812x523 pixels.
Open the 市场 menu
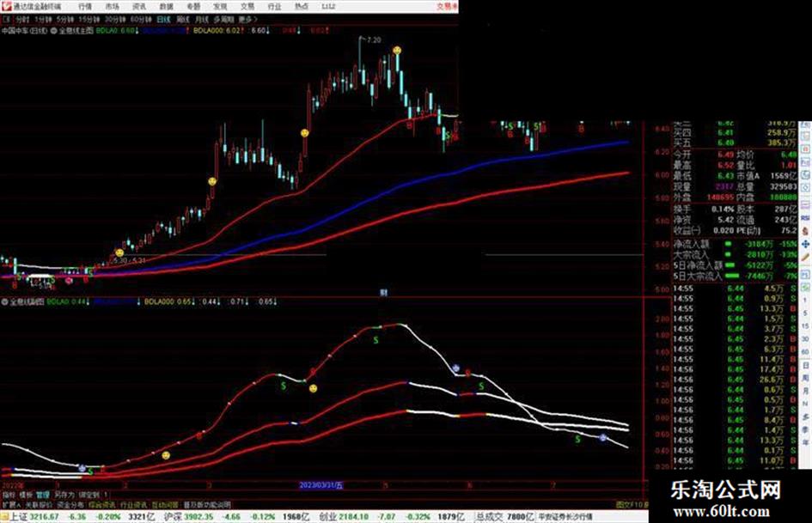(x=112, y=7)
